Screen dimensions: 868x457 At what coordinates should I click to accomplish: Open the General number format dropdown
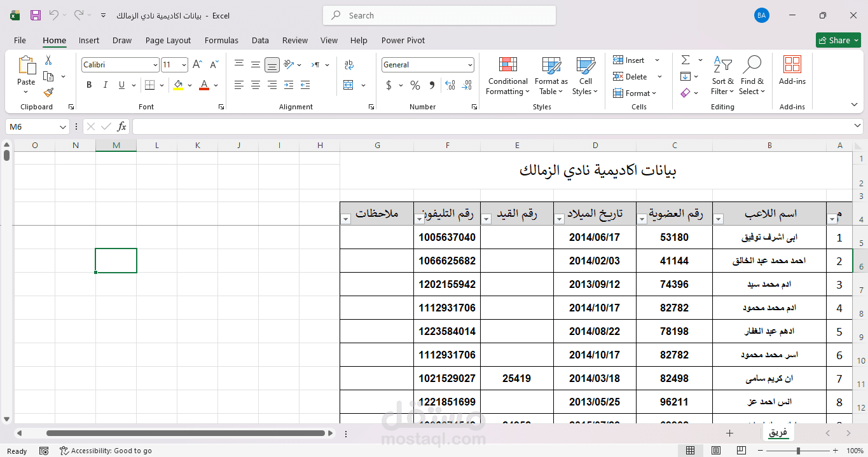coord(471,64)
